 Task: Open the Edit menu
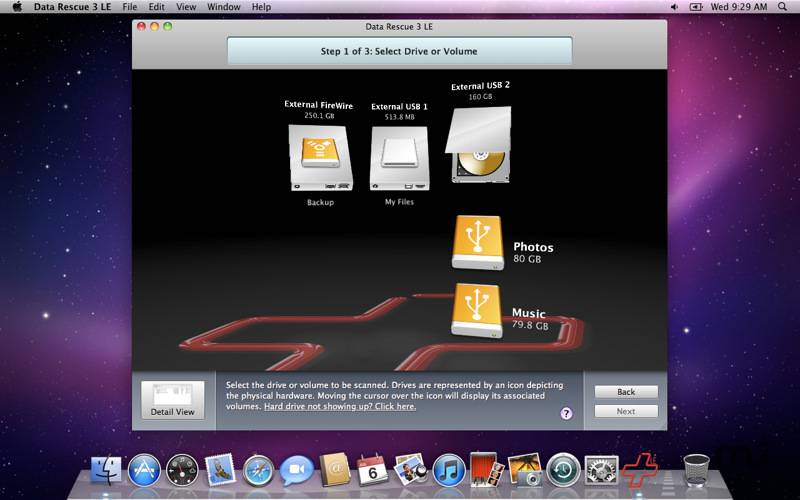coord(156,7)
